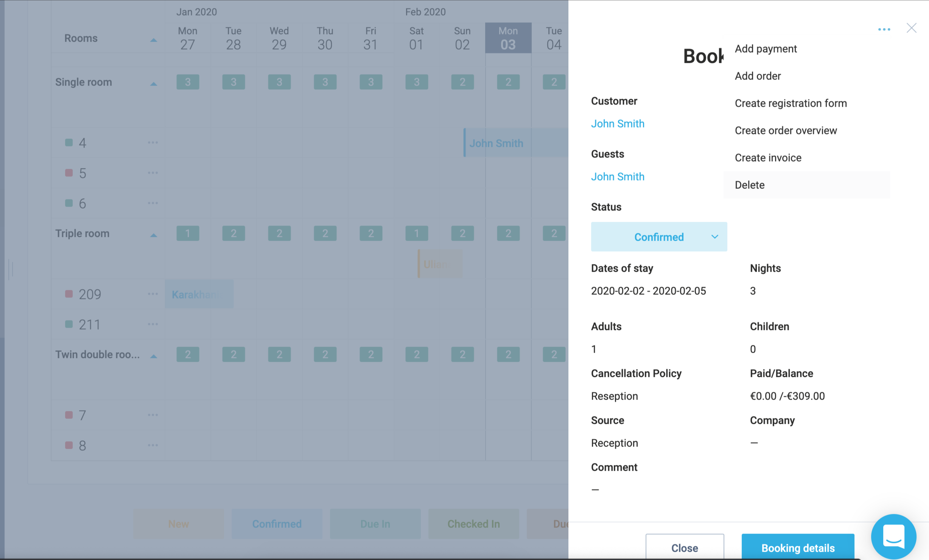Open the options dots for room 211
This screenshot has width=929, height=560.
153,324
